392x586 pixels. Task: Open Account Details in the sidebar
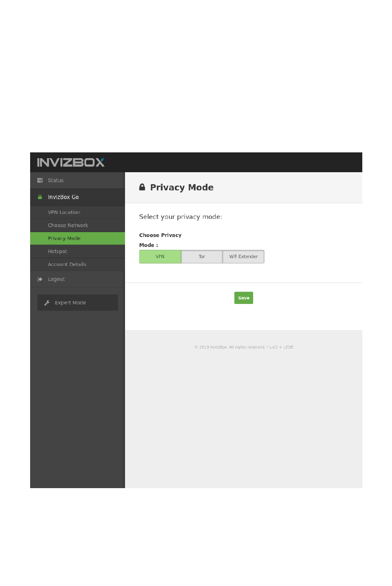click(78, 264)
